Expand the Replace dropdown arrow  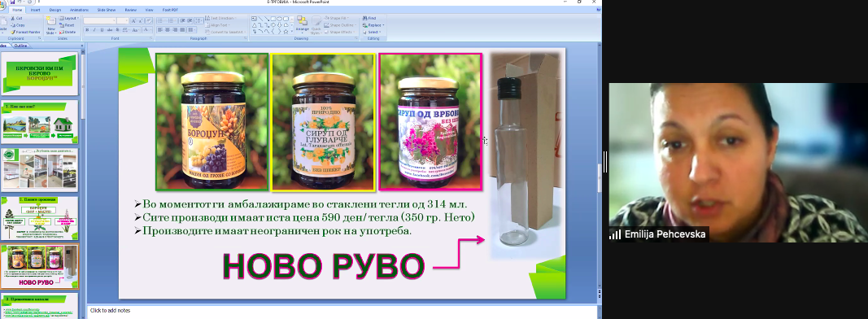click(384, 25)
